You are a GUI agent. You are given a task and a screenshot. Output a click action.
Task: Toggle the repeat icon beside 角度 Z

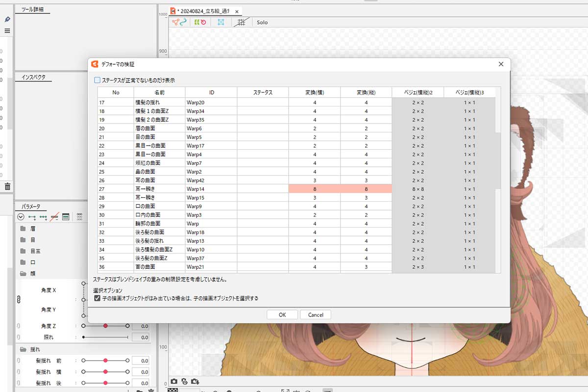coord(19,326)
